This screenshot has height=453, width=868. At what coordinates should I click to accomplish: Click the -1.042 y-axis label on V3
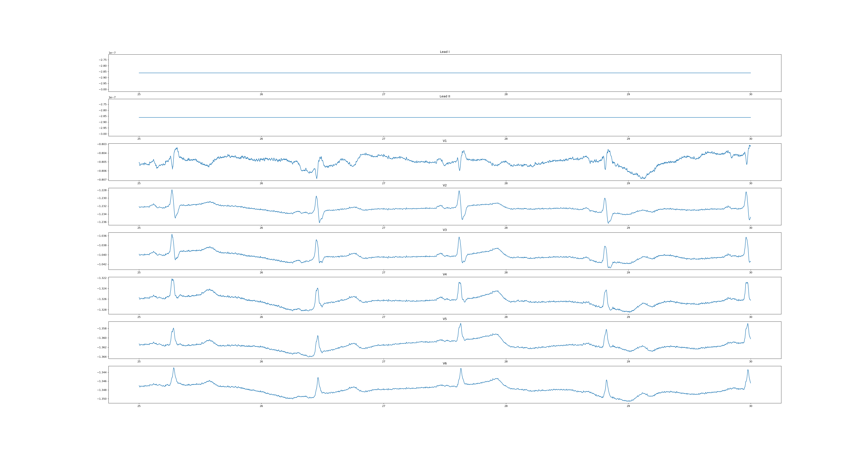[x=102, y=264]
